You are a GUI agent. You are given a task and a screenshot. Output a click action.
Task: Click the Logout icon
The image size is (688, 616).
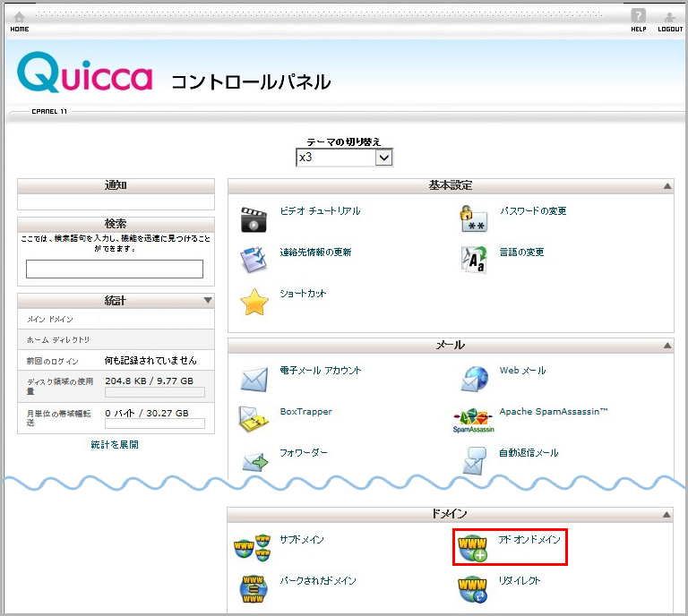tap(669, 17)
